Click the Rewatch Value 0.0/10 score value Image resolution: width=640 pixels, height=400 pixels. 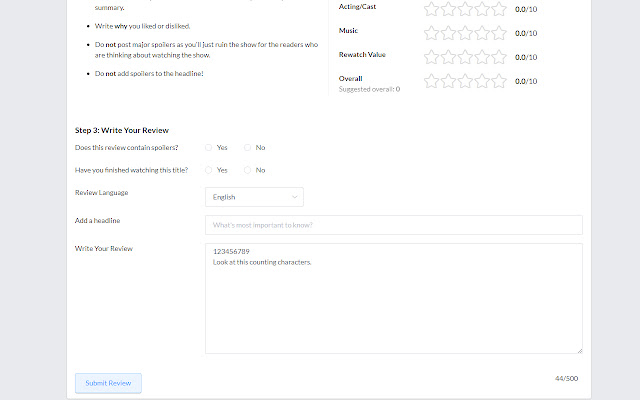[x=526, y=57]
